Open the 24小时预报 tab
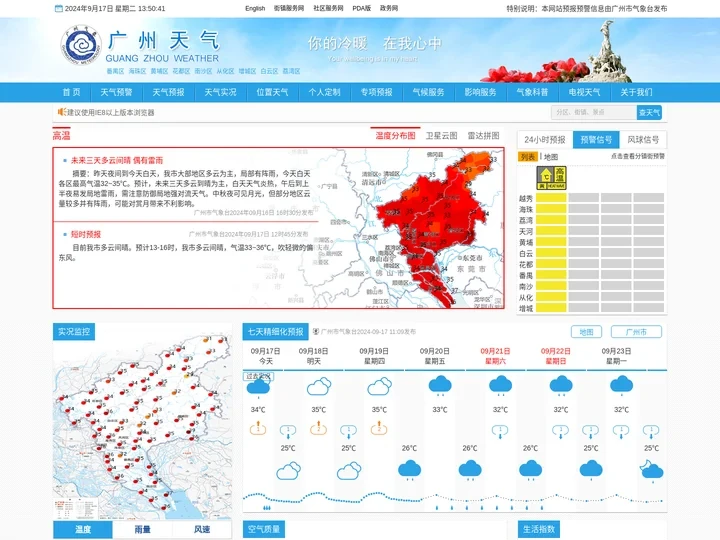 (x=545, y=140)
